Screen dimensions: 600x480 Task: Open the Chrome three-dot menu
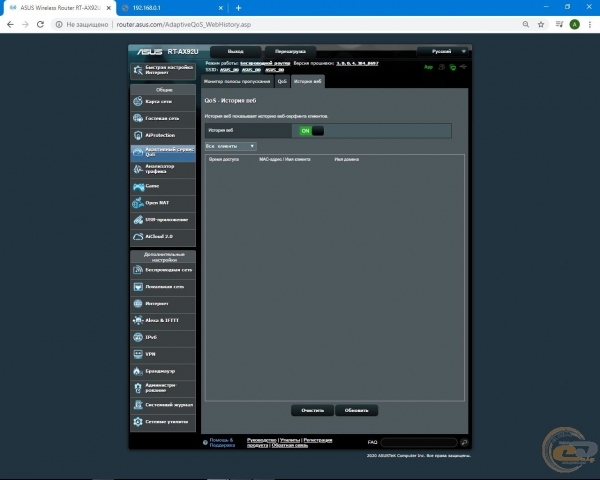(590, 24)
